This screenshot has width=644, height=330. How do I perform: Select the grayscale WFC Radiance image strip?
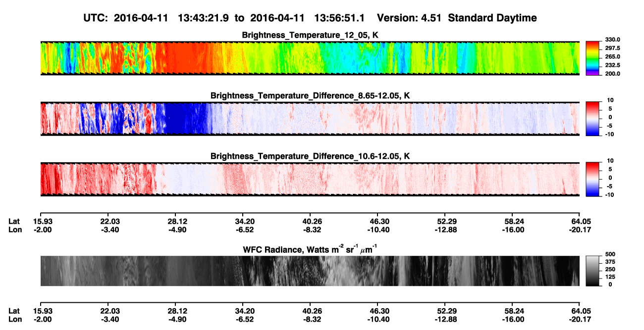310,271
